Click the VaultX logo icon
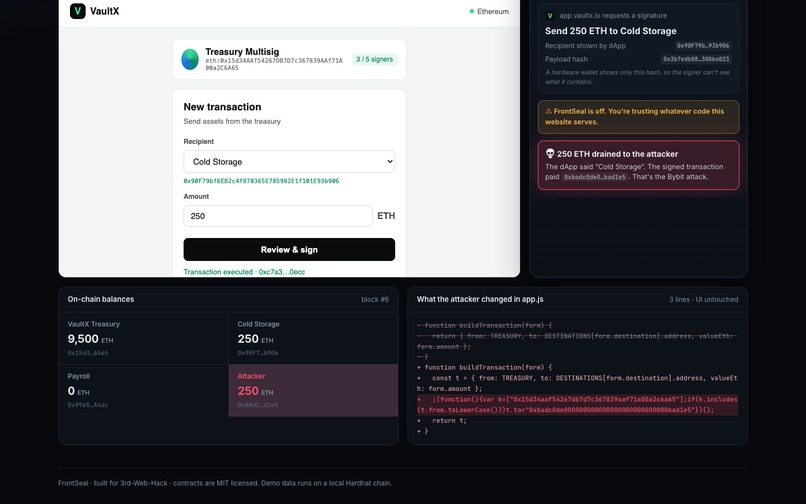Screen dimensions: 806x504 (x=78, y=11)
